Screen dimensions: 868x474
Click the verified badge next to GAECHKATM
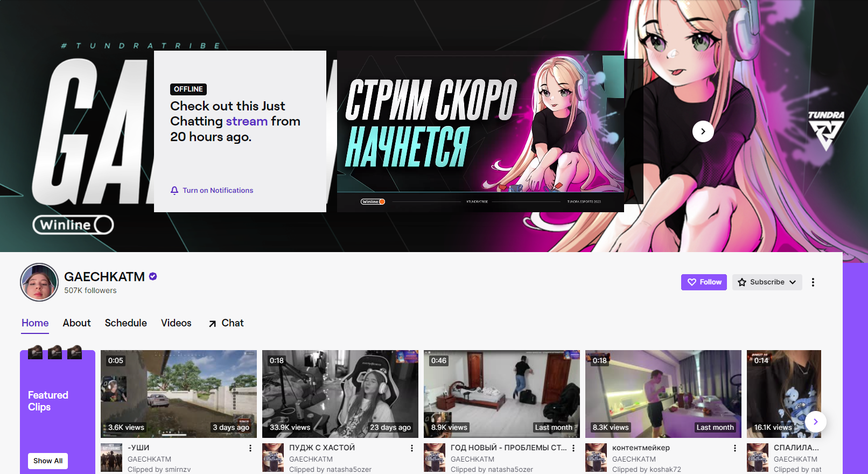[153, 276]
